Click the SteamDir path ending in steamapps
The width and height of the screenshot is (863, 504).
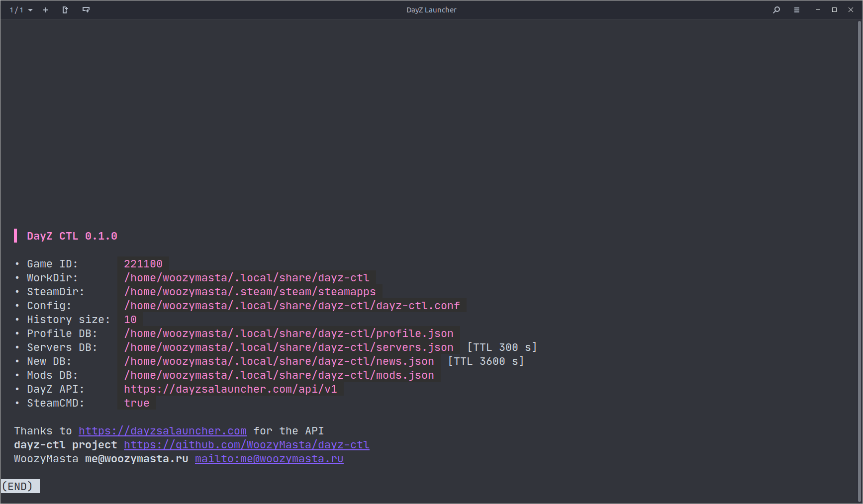tap(250, 292)
